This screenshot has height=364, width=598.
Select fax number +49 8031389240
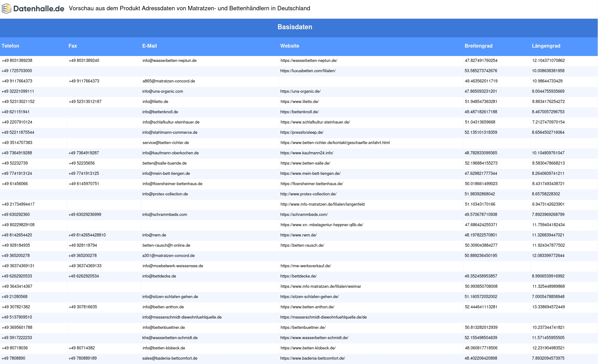[x=84, y=61]
